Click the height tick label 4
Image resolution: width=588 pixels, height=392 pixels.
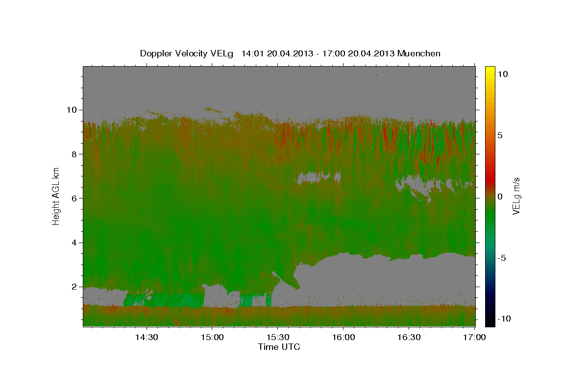pos(75,243)
